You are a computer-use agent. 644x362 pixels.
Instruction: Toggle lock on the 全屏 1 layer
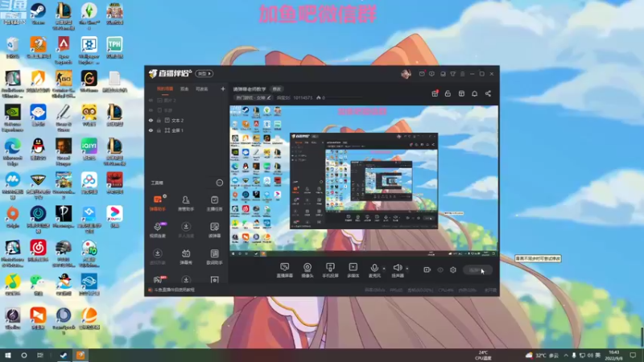[159, 130]
